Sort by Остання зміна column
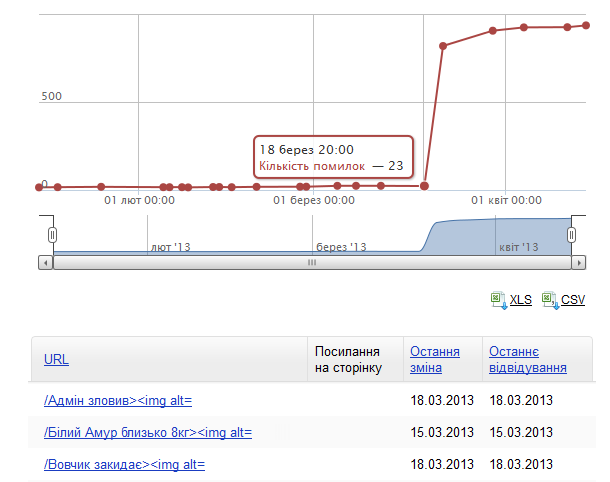This screenshot has height=482, width=610. coord(435,360)
